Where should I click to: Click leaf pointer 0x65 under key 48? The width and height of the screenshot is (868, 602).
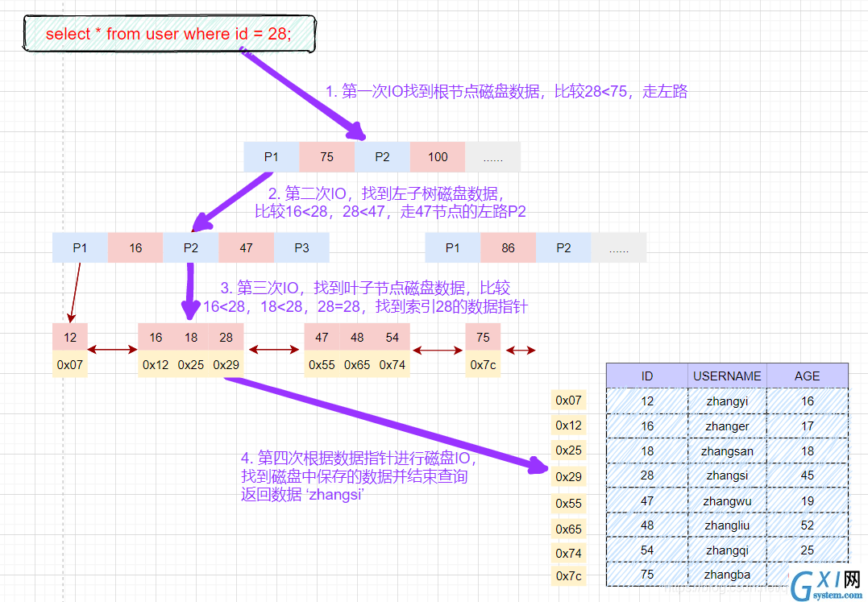pos(357,364)
